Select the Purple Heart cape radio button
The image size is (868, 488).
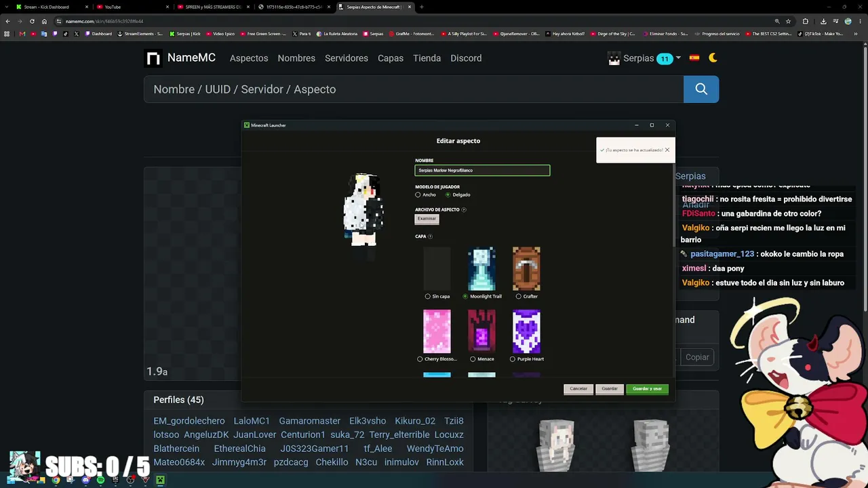[512, 359]
